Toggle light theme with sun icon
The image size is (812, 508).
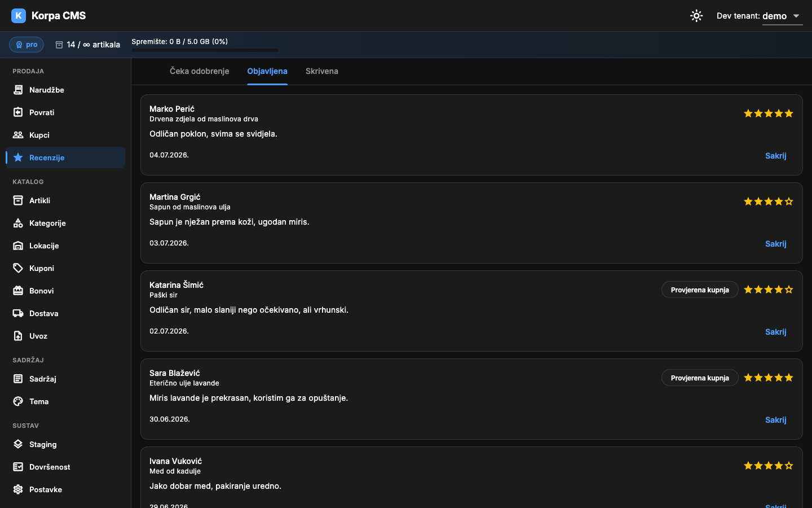point(696,16)
